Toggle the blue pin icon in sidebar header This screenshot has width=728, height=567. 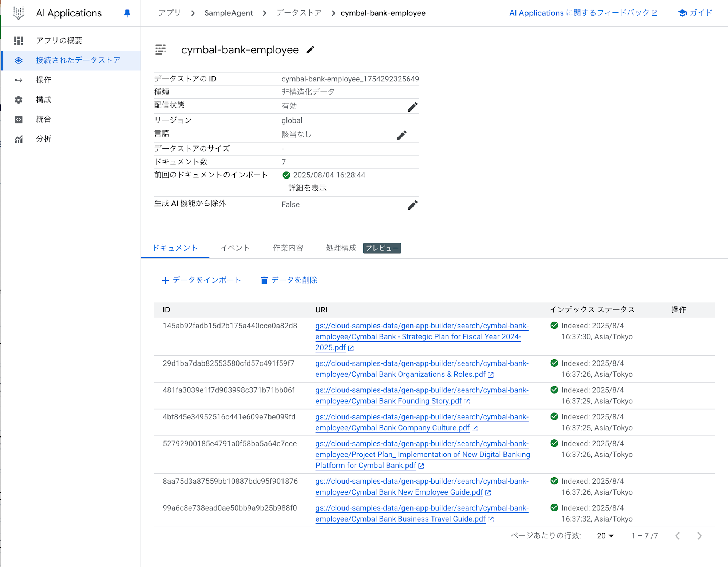point(127,13)
